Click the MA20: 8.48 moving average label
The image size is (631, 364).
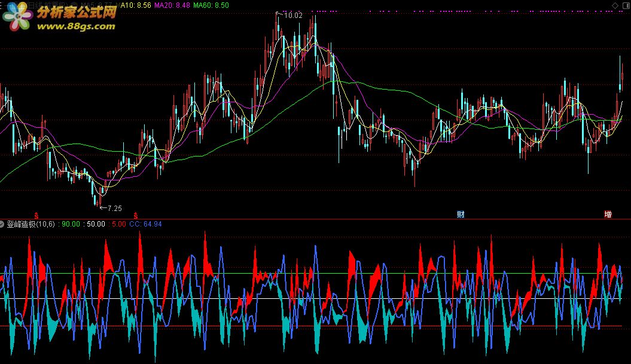(172, 5)
